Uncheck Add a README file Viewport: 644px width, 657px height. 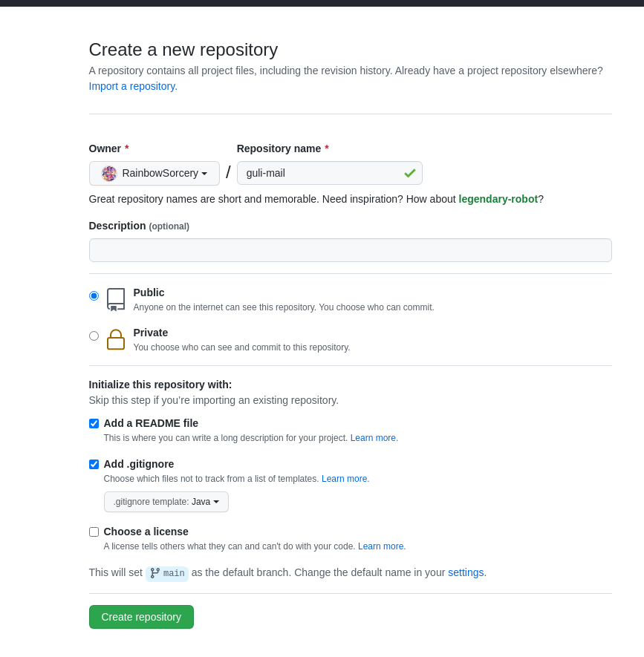click(x=94, y=423)
